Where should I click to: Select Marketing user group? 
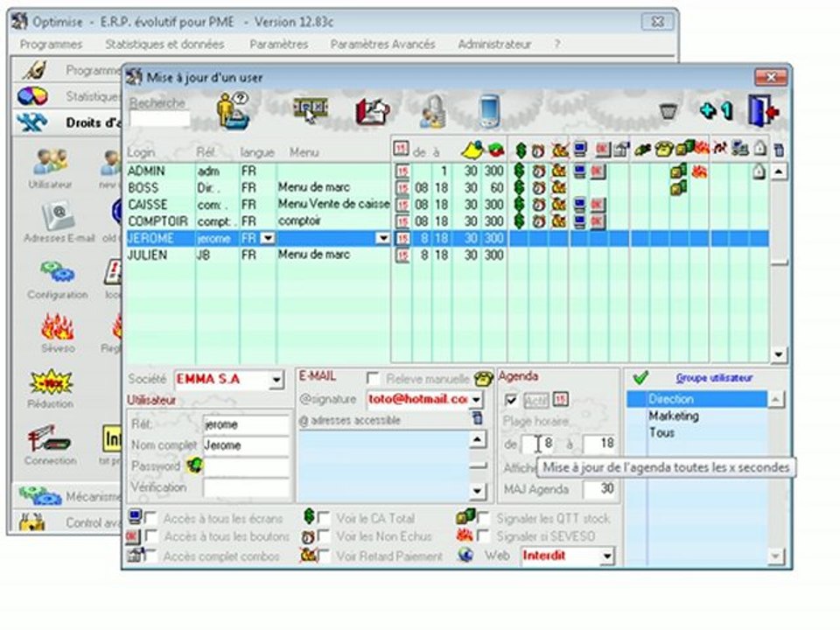(x=674, y=416)
